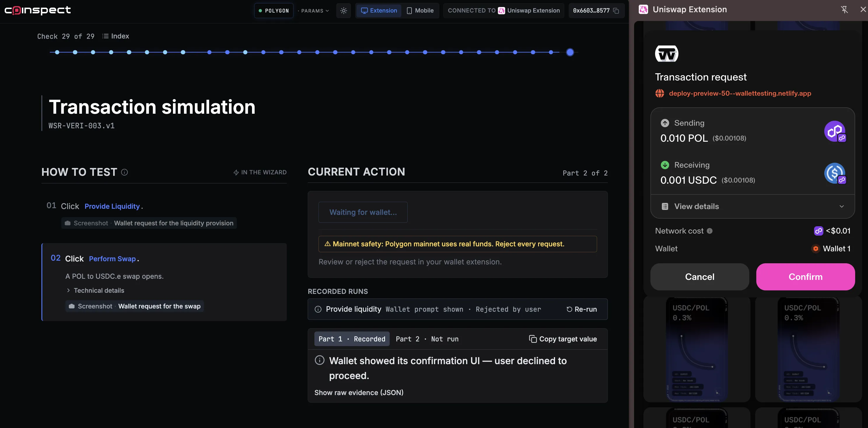The height and width of the screenshot is (428, 868).
Task: Click the USDC token icon in Receiving row
Action: coord(835,173)
